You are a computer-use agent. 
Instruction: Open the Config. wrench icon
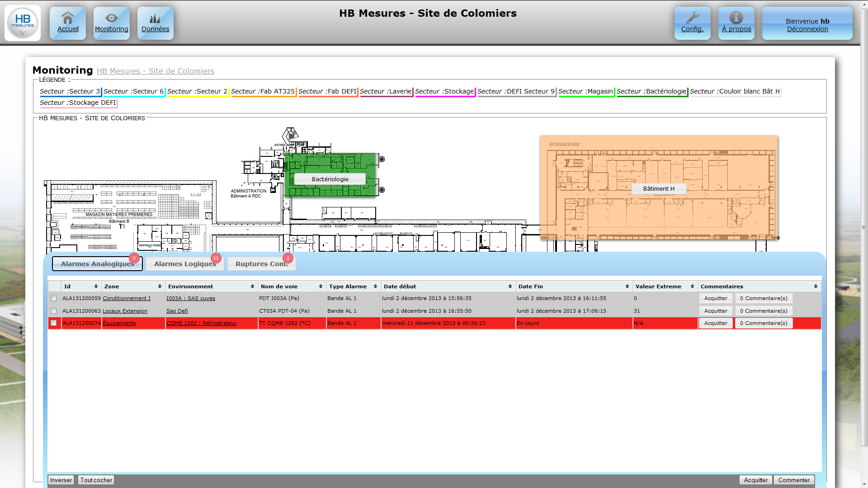tap(693, 23)
